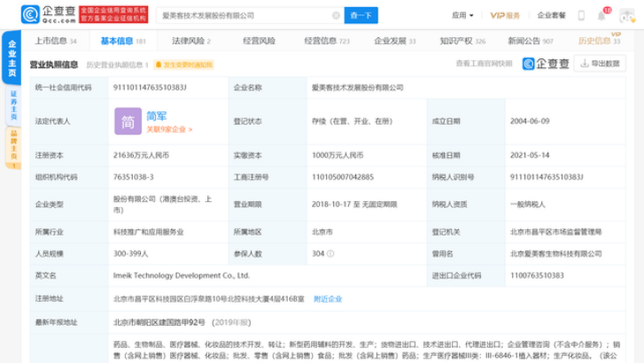Select 品牌主页 side tab
Image resolution: width=644 pixels, height=363 pixels.
(13, 148)
